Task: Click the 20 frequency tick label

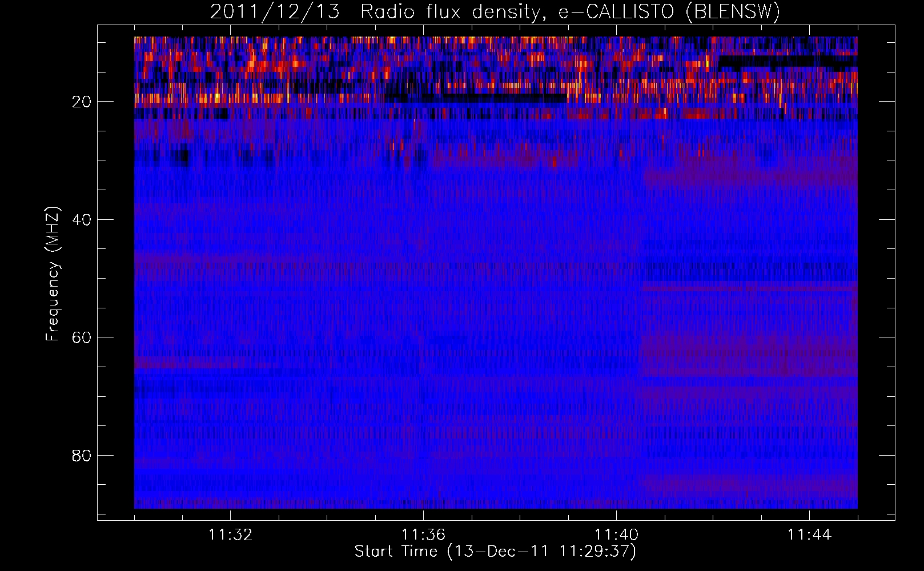Action: coord(82,102)
